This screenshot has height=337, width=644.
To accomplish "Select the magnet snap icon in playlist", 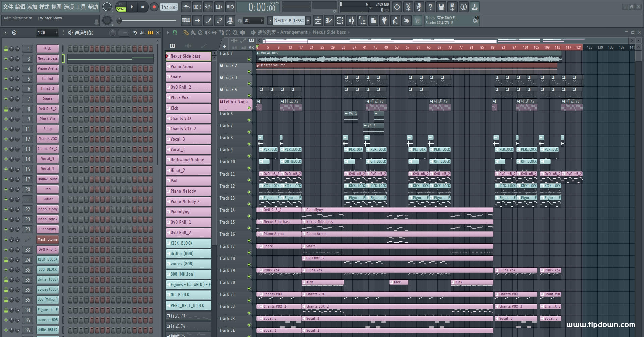I will (175, 32).
